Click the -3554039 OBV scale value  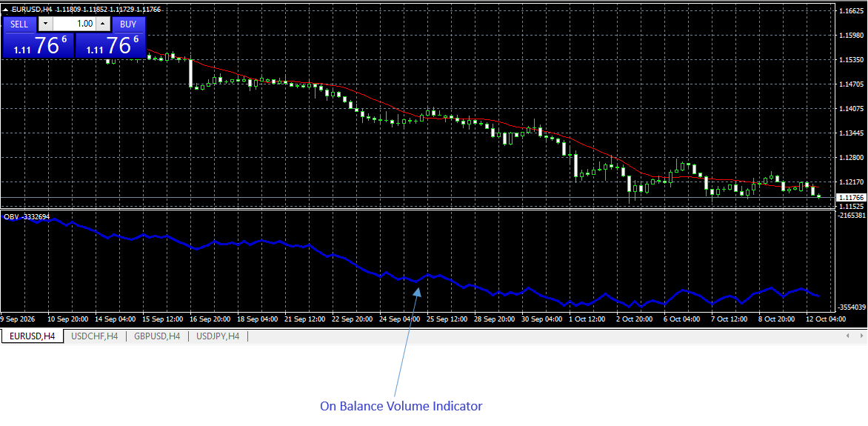coord(851,307)
